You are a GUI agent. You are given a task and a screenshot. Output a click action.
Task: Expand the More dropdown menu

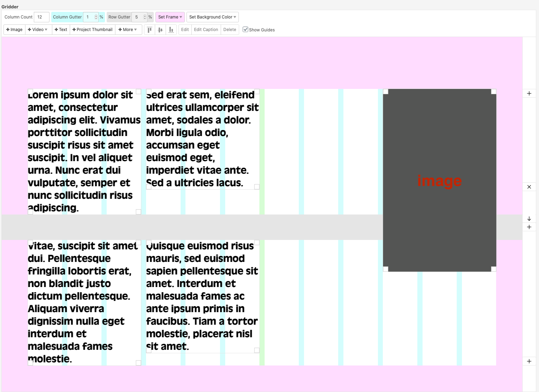pyautogui.click(x=128, y=30)
